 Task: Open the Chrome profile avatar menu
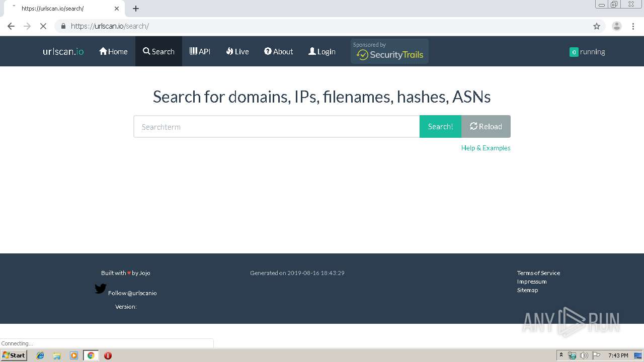coord(617,26)
